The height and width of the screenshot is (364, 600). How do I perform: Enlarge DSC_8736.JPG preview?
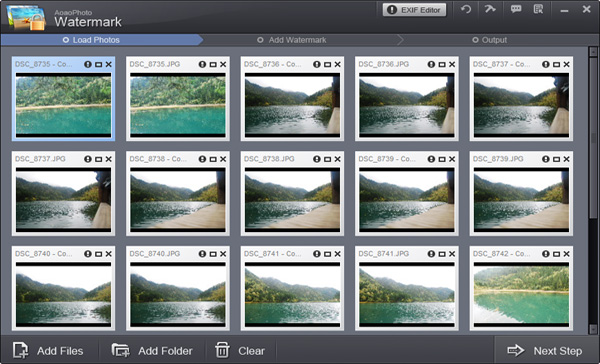(x=442, y=64)
